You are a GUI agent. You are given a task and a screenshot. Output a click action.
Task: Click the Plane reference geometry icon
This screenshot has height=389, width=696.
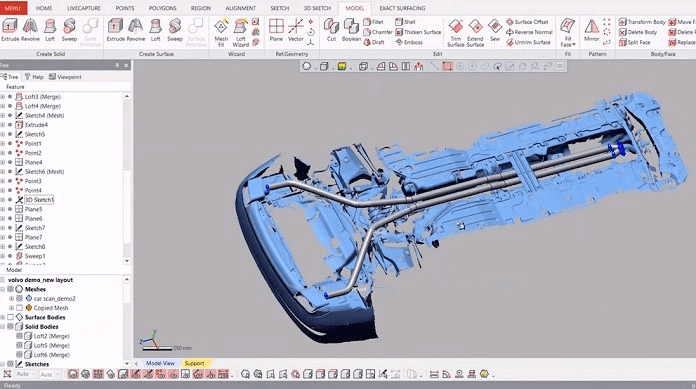[x=276, y=30]
